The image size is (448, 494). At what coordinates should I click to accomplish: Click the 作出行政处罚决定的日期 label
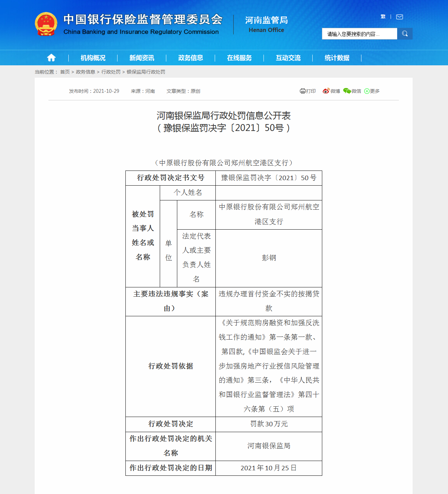171,468
